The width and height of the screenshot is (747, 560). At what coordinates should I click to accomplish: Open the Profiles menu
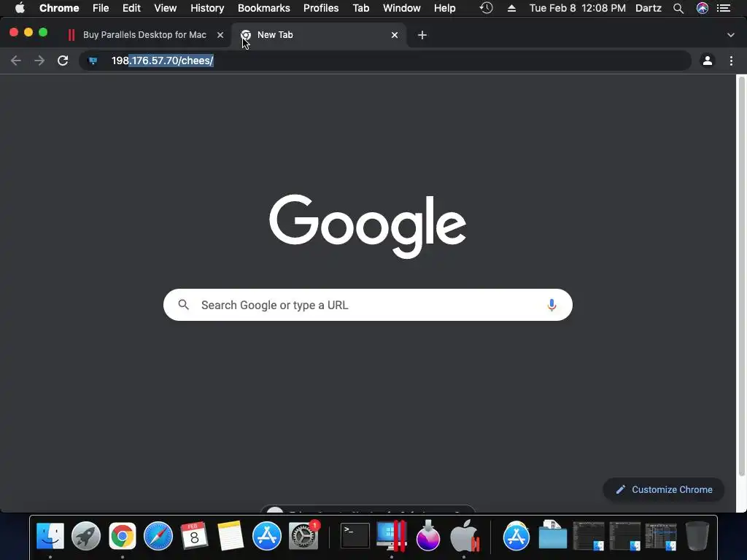(x=321, y=8)
